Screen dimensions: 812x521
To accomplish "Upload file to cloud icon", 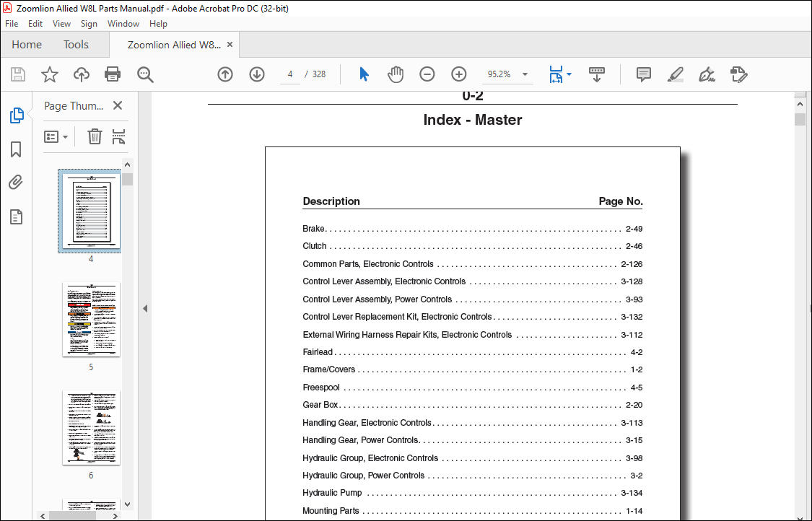I will pos(82,74).
